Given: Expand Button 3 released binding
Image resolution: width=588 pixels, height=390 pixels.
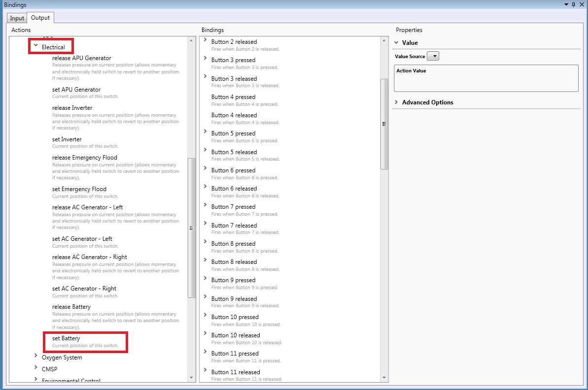Looking at the screenshot, I should [x=205, y=76].
